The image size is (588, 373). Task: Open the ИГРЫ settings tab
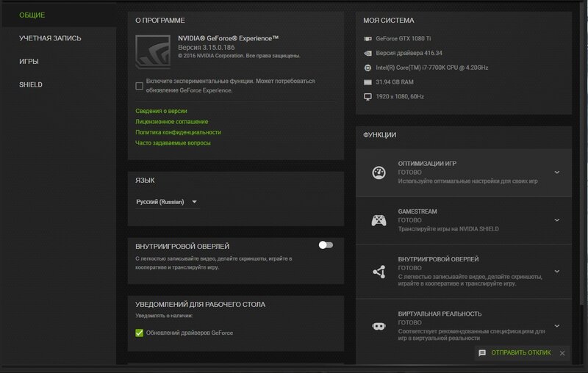pos(29,62)
